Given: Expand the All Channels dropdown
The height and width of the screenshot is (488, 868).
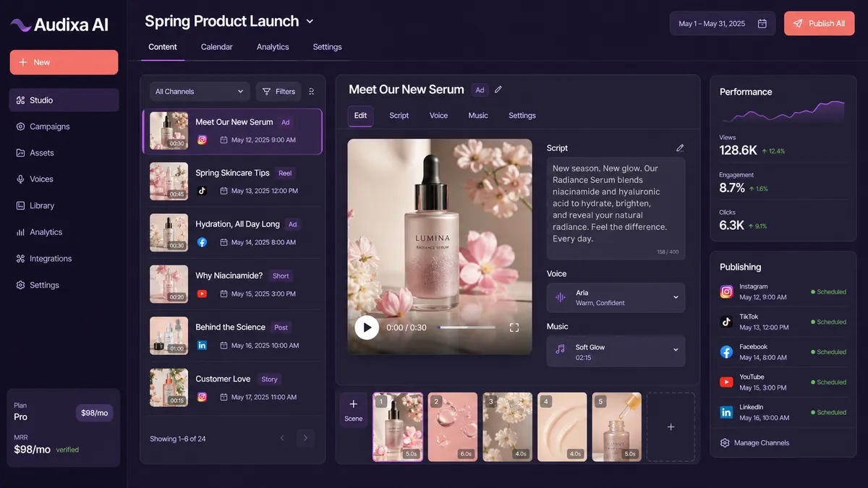Looking at the screenshot, I should pyautogui.click(x=199, y=92).
